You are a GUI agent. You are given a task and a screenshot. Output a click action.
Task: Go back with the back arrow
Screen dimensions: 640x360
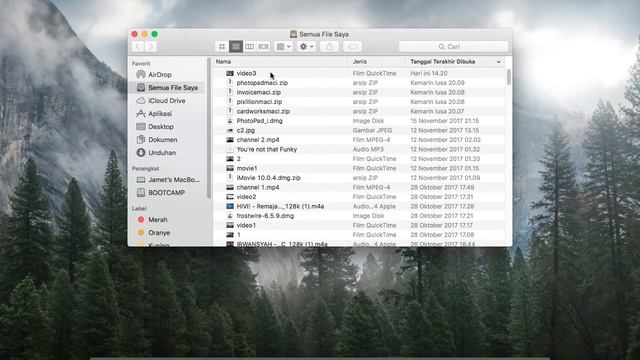138,47
